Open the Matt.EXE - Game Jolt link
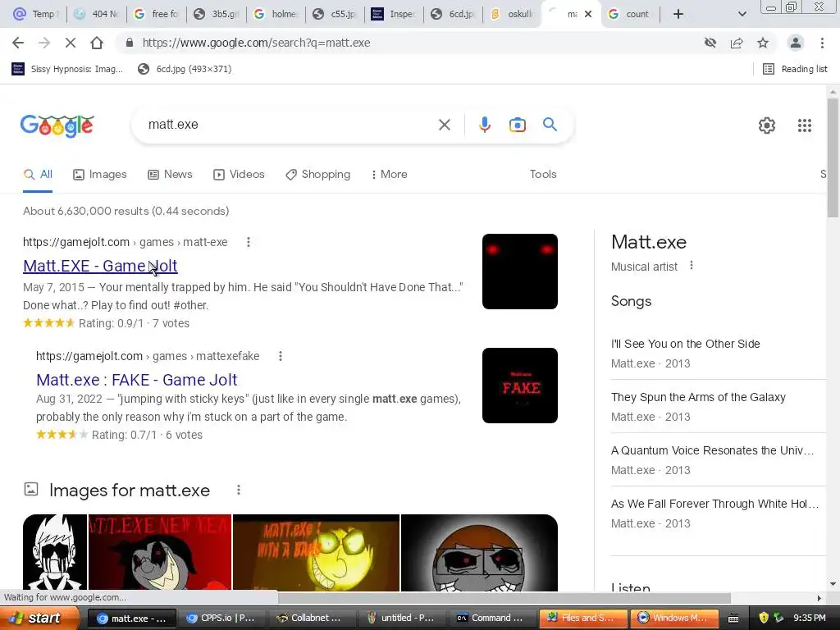The width and height of the screenshot is (840, 630). [x=100, y=266]
